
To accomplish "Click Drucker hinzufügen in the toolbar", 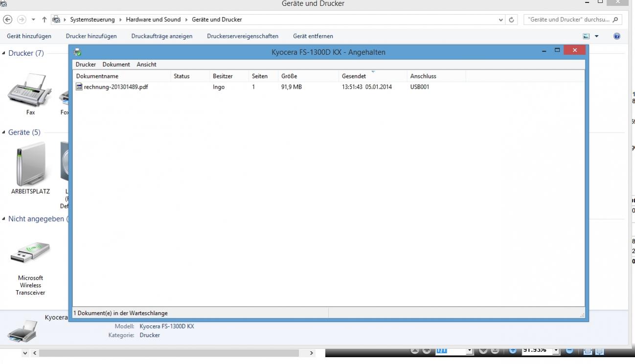I will coord(91,36).
